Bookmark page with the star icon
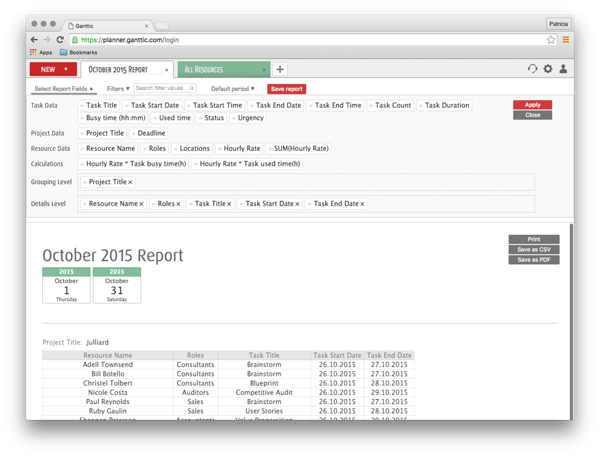The height and width of the screenshot is (457, 600). point(551,40)
